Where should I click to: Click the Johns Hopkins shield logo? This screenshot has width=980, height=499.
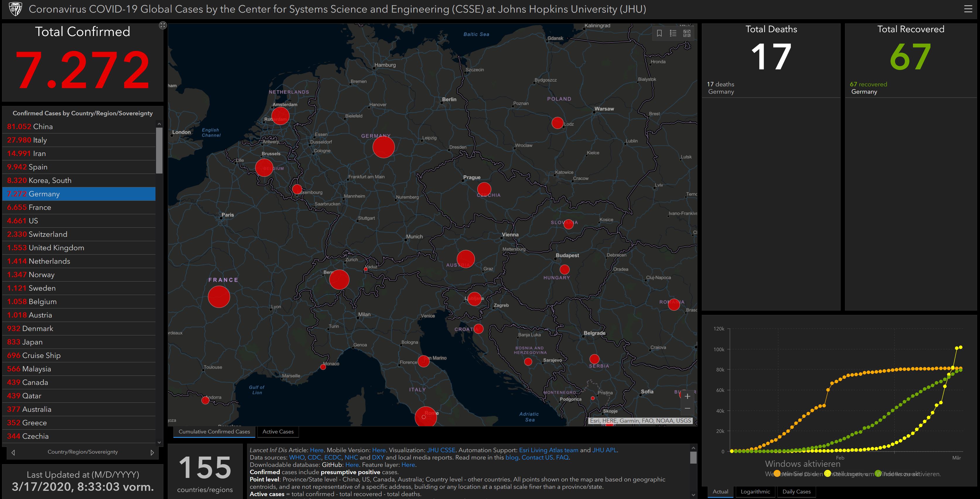click(x=15, y=9)
